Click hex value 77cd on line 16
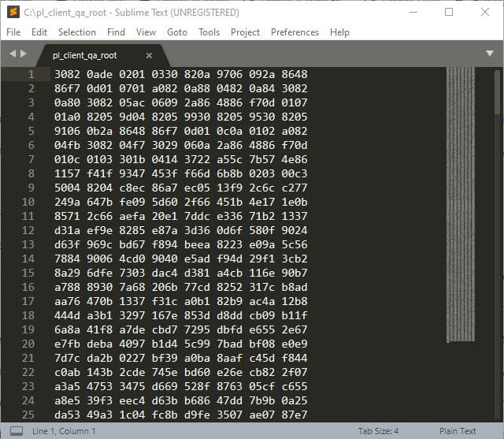This screenshot has width=504, height=439. [x=197, y=287]
